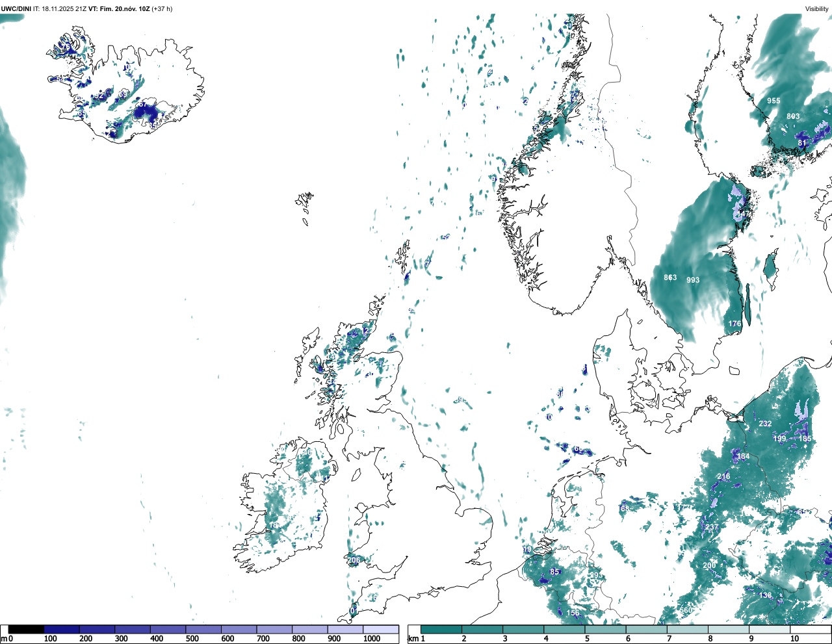The image size is (832, 644).
Task: Click the 993 value on the map
Action: (x=693, y=280)
